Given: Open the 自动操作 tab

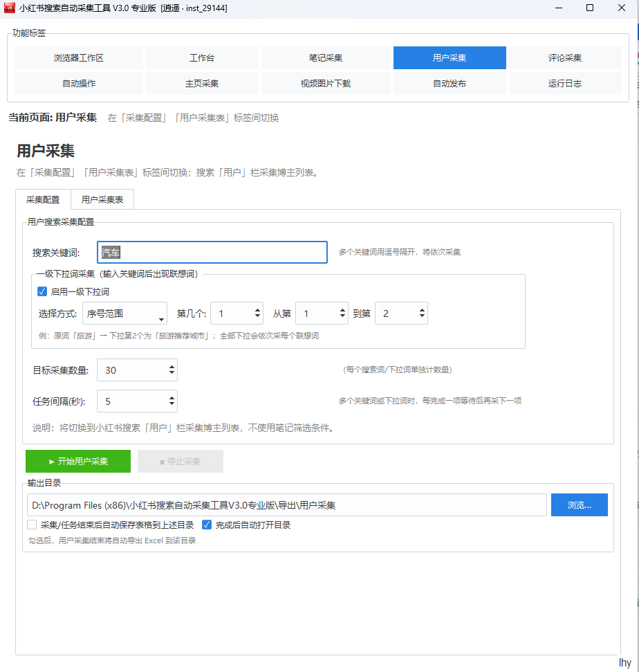Looking at the screenshot, I should click(79, 83).
